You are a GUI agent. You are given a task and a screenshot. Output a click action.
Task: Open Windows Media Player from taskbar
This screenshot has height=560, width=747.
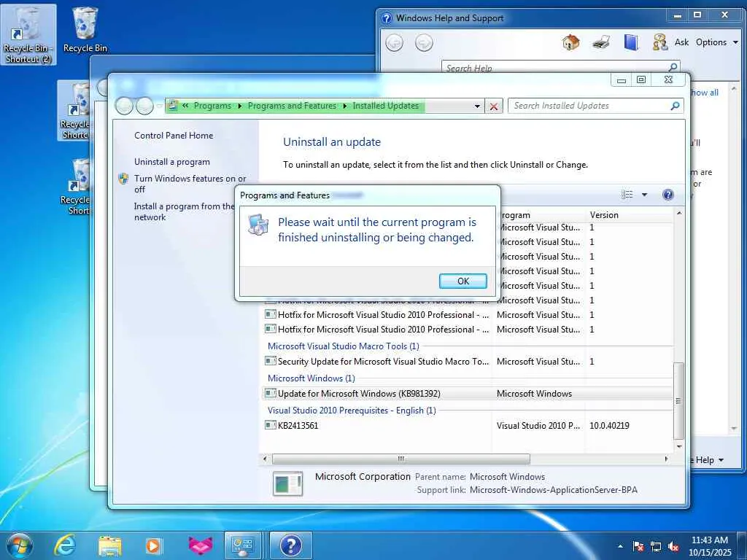[153, 545]
